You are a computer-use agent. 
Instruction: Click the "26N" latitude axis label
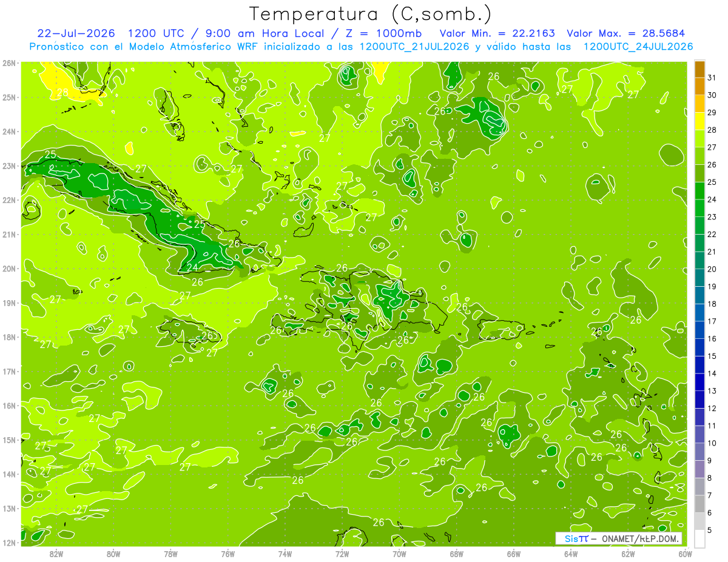(8, 63)
